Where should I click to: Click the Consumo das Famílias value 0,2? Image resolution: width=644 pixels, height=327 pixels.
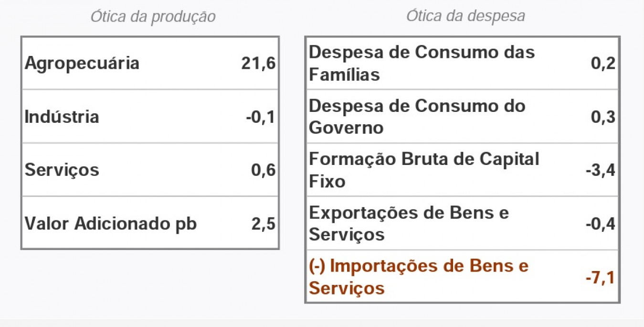click(x=603, y=63)
